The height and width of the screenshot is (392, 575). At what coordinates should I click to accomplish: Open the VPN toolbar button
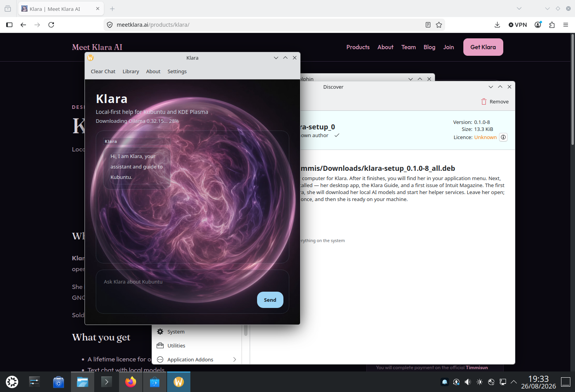[518, 25]
